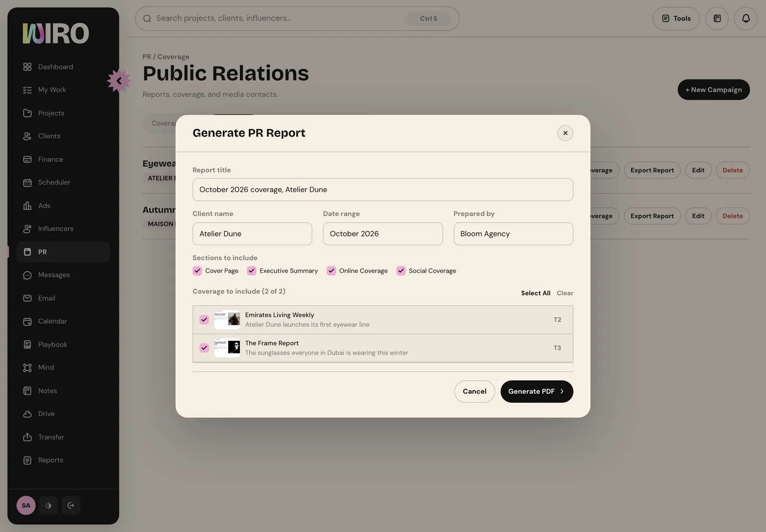Viewport: 766px width, 532px height.
Task: Deselect Emirates Living Weekly coverage checkbox
Action: pyautogui.click(x=204, y=319)
